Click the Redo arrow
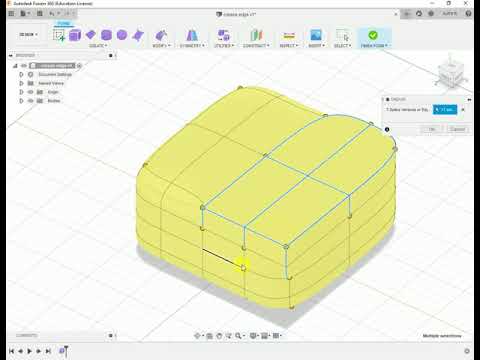Viewport: 480px width, 360px height. 67,14
